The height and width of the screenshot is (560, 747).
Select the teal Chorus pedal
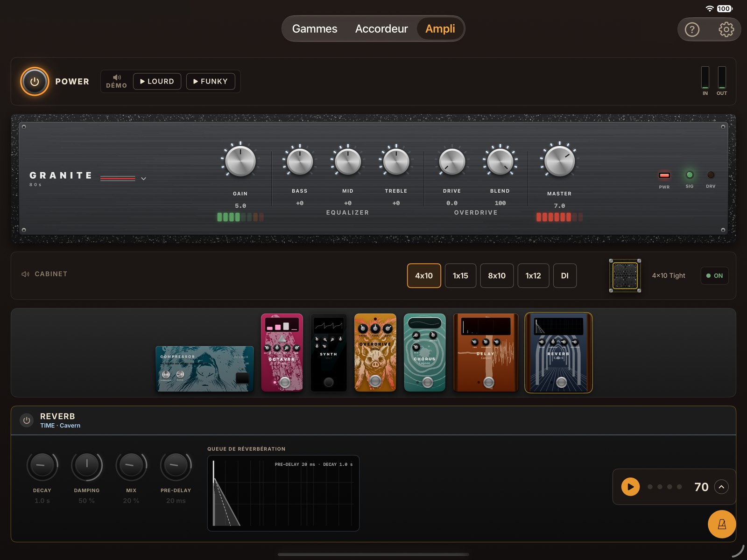pos(424,352)
